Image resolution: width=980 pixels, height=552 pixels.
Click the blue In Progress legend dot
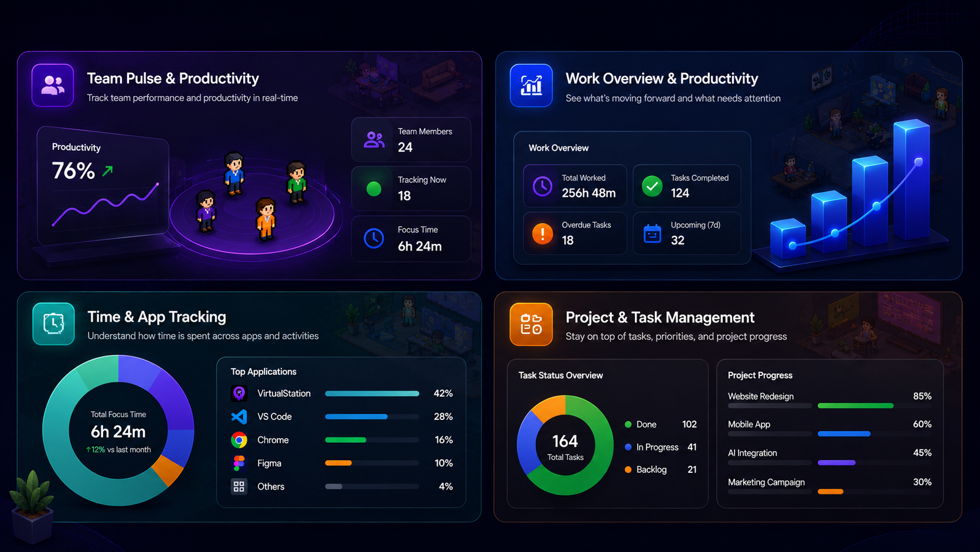pos(628,447)
